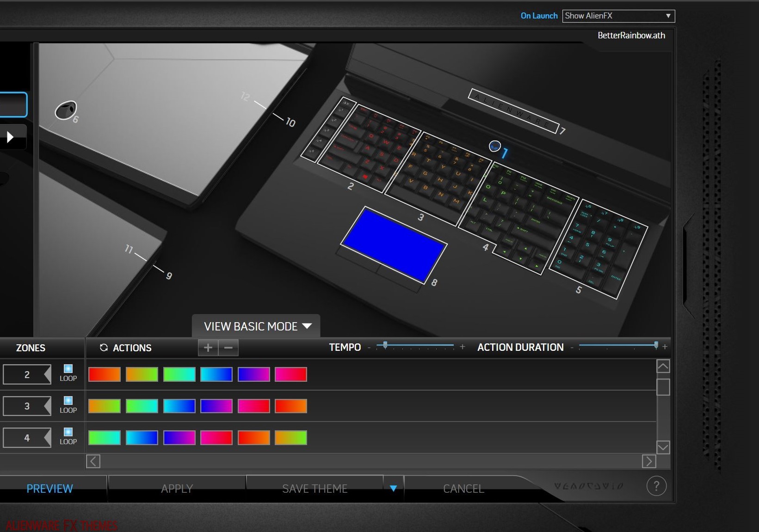Select alien head power button zone 1

click(x=495, y=147)
